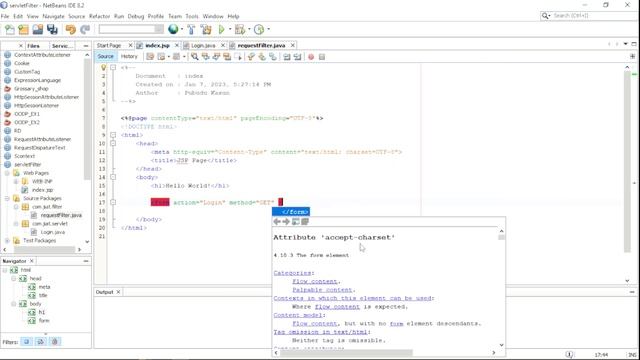The width and height of the screenshot is (640, 360).
Task: Toggle the first Navigator filter button
Action: pyautogui.click(x=27, y=342)
